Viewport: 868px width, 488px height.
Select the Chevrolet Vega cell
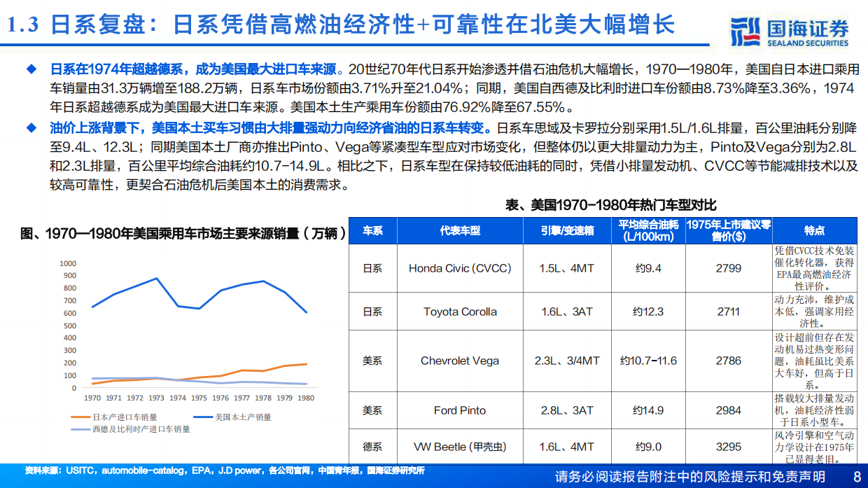click(460, 361)
